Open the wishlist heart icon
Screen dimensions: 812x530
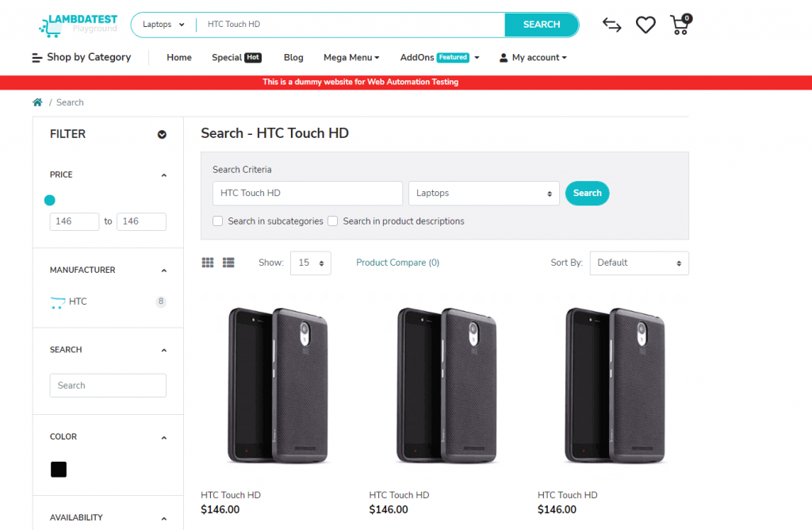pyautogui.click(x=645, y=25)
